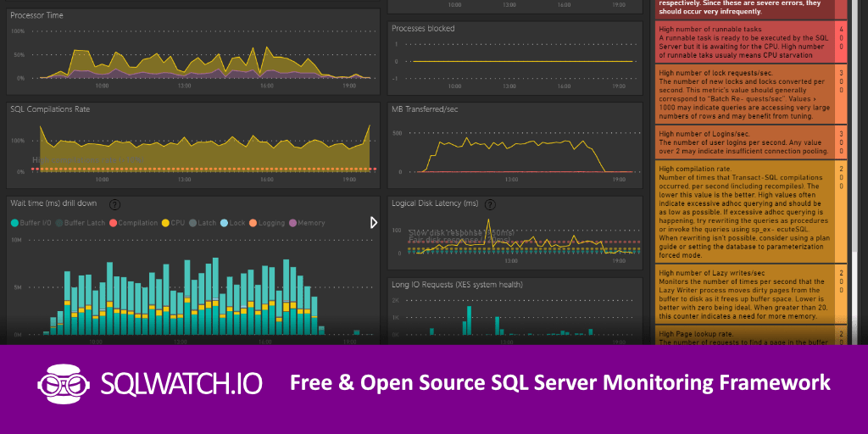Image resolution: width=868 pixels, height=434 pixels.
Task: Open the High number of Lazy writes/sec alert
Action: 751,294
